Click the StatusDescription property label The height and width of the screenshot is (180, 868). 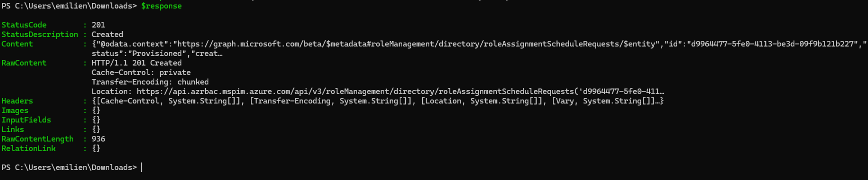tap(40, 34)
